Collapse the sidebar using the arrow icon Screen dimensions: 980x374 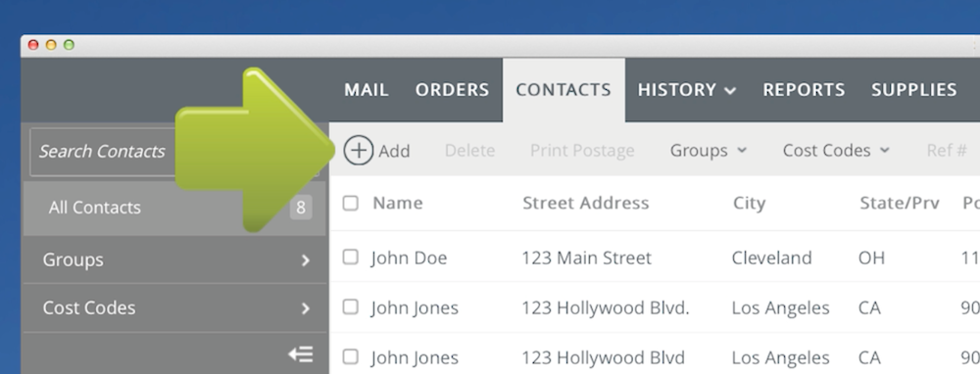click(301, 354)
